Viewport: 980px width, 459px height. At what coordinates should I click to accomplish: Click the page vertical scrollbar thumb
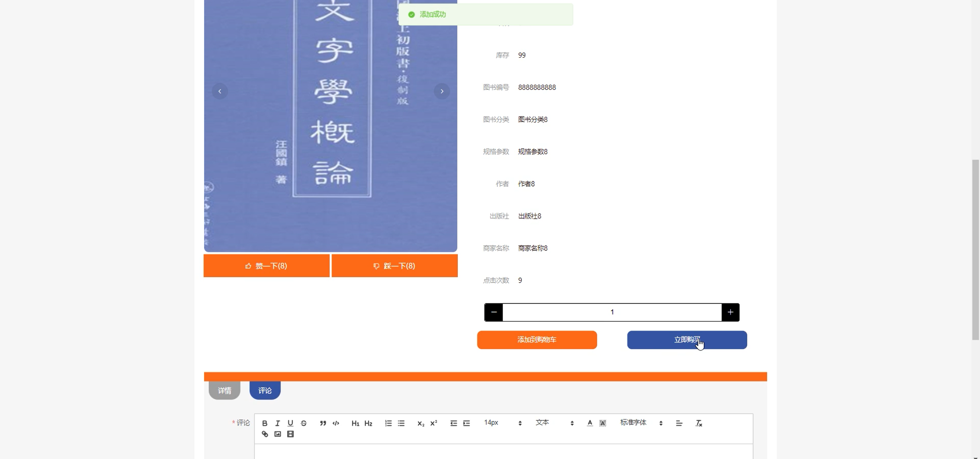click(x=975, y=249)
